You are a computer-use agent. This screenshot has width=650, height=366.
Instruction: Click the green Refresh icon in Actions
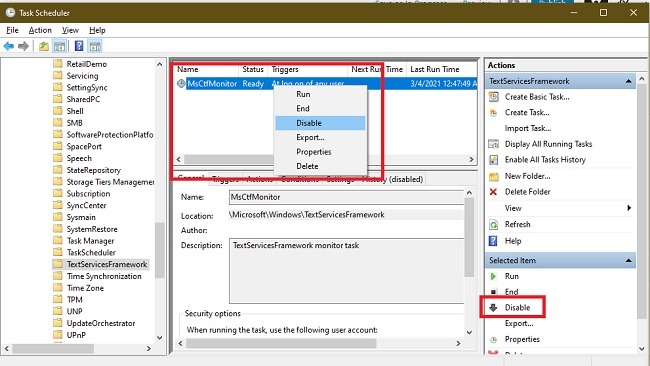(493, 225)
